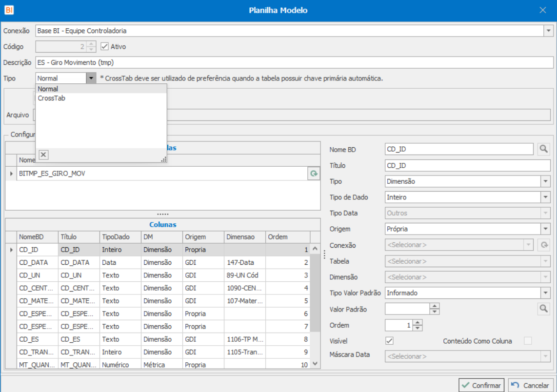The height and width of the screenshot is (392, 557).
Task: Click the horizontal splitter dots above Colunas
Action: pyautogui.click(x=162, y=214)
